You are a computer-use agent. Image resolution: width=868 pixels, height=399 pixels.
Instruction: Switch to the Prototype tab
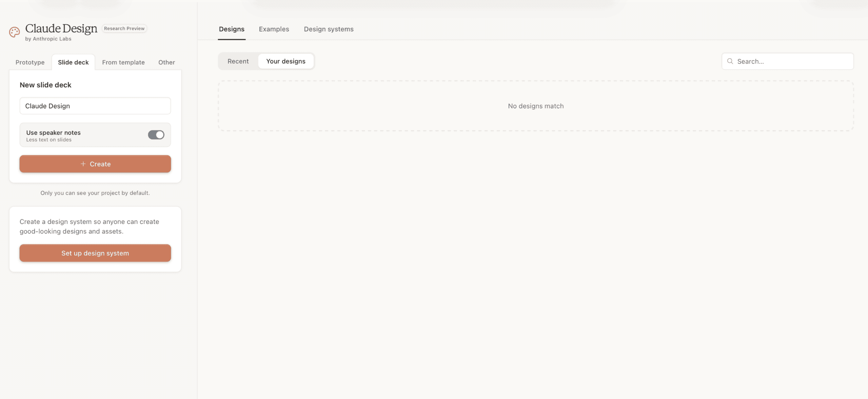tap(30, 62)
